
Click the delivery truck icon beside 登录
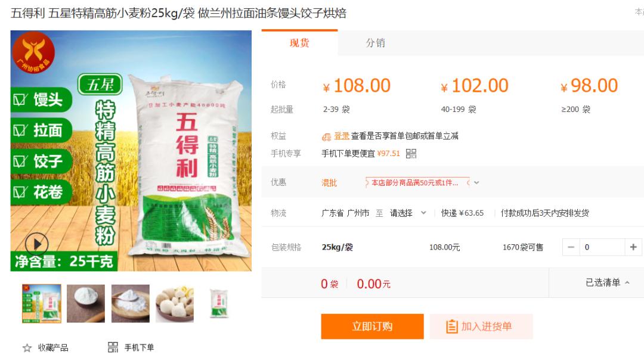click(327, 136)
